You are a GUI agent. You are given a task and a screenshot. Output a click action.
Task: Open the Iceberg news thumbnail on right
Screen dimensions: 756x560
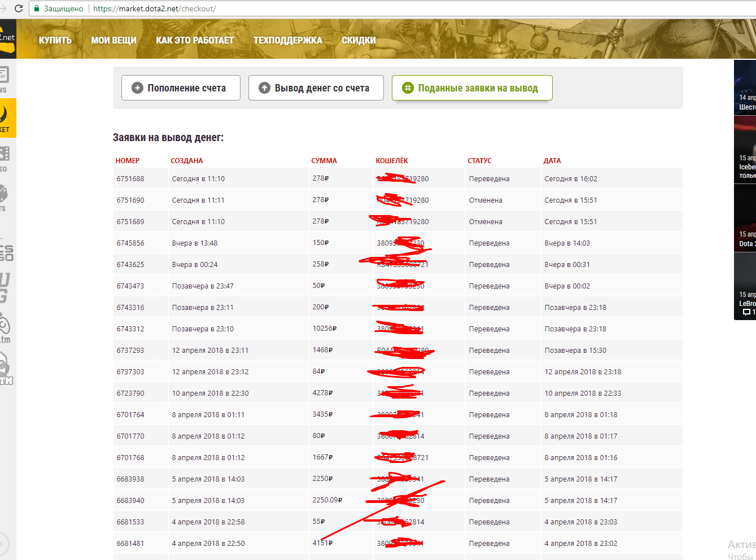click(x=745, y=150)
